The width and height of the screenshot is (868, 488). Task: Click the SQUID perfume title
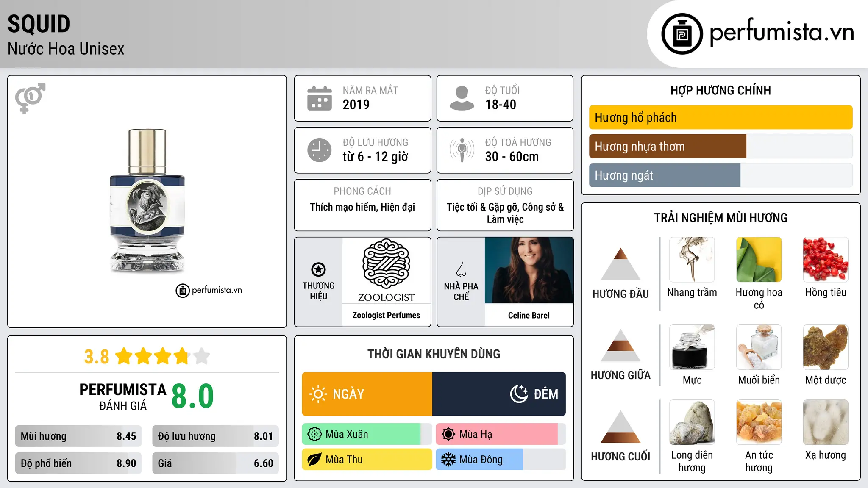pos(39,24)
